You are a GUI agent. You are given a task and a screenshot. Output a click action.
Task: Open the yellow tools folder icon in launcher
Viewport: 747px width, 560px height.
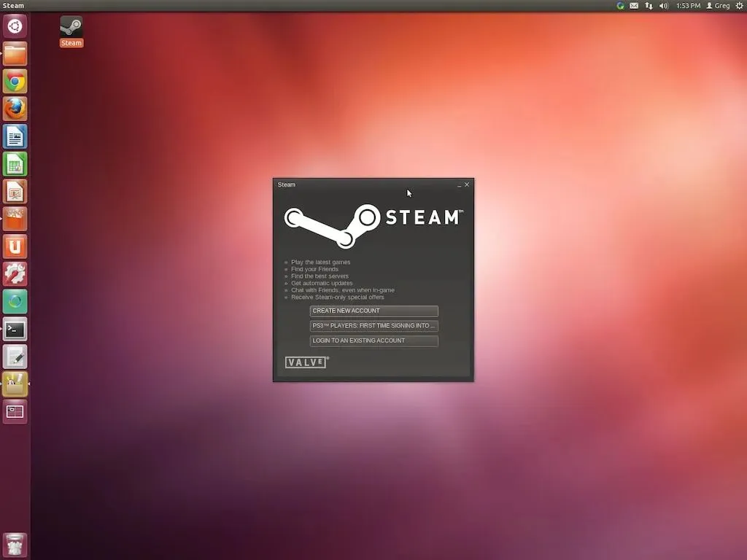click(x=15, y=384)
